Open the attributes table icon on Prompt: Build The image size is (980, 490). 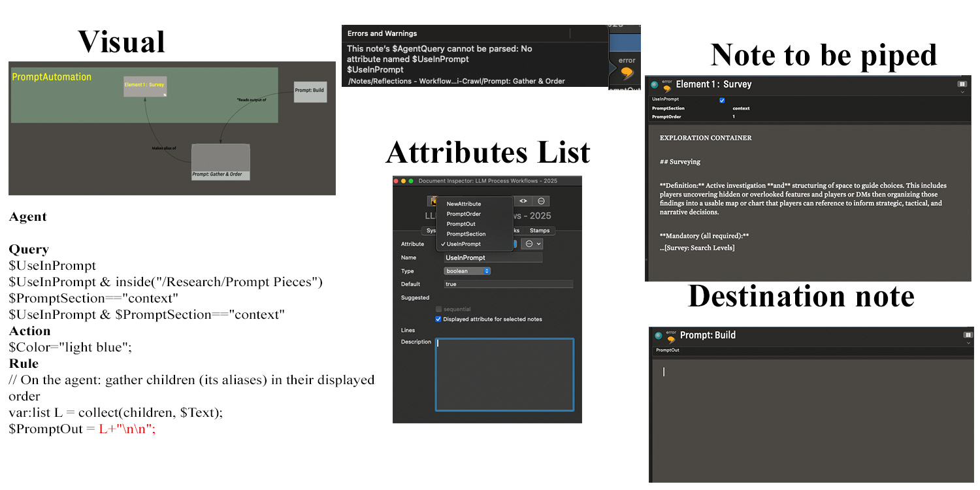coord(967,335)
